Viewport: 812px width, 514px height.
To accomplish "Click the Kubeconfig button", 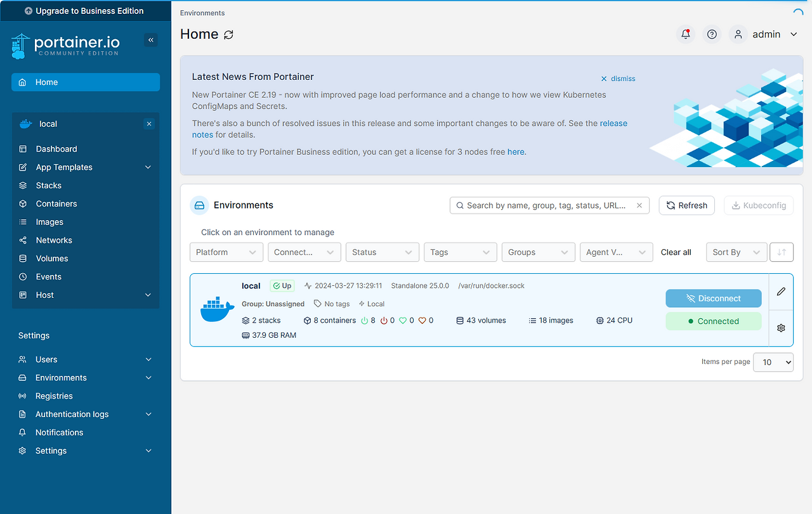I will tap(759, 205).
